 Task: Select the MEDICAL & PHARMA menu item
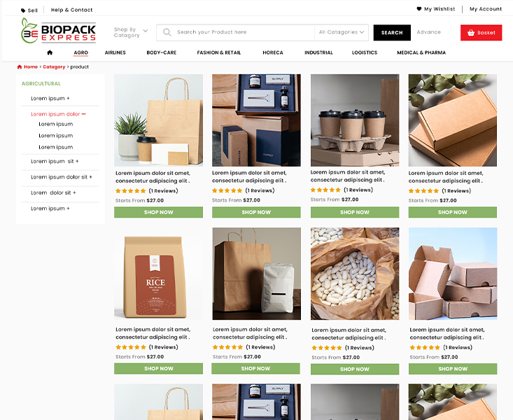(x=421, y=52)
